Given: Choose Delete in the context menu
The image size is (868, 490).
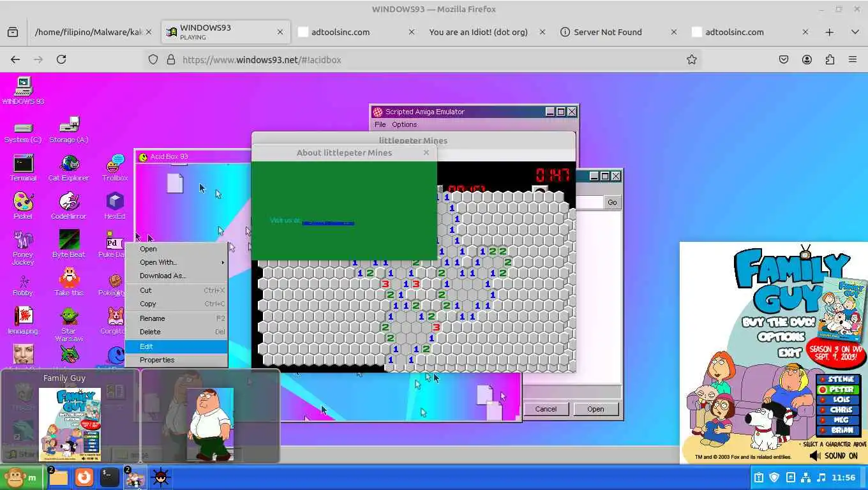Looking at the screenshot, I should point(176,332).
